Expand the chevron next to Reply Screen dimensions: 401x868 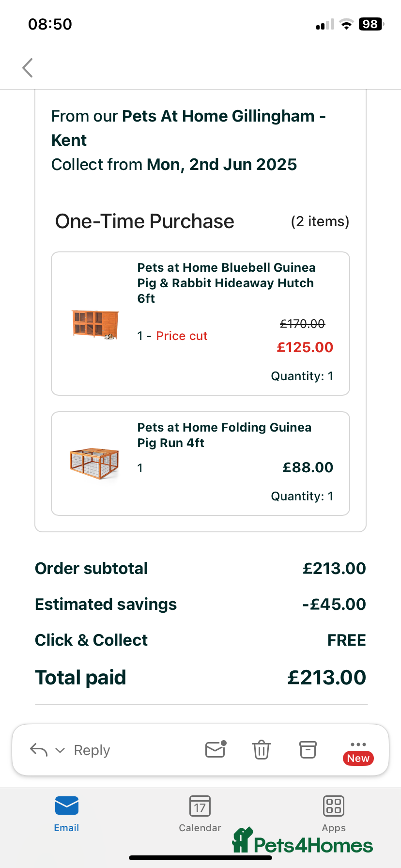[x=59, y=750]
